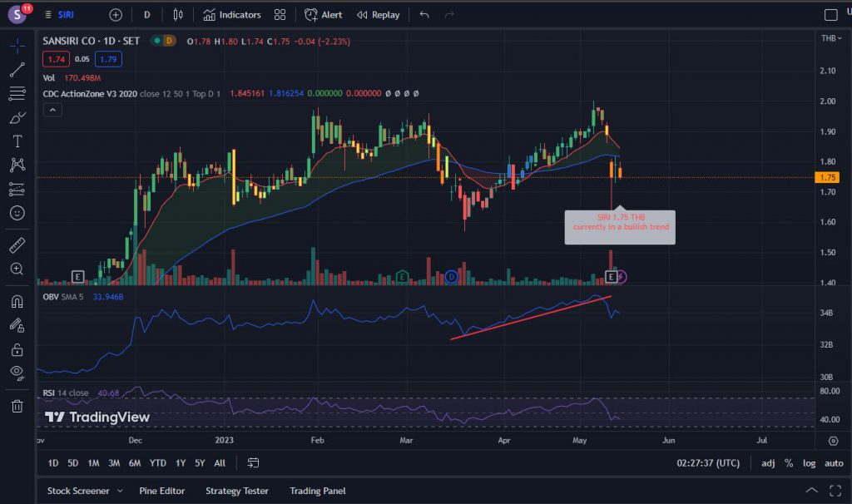The width and height of the screenshot is (852, 504).
Task: Select the crosshair cursor tool
Action: click(17, 47)
